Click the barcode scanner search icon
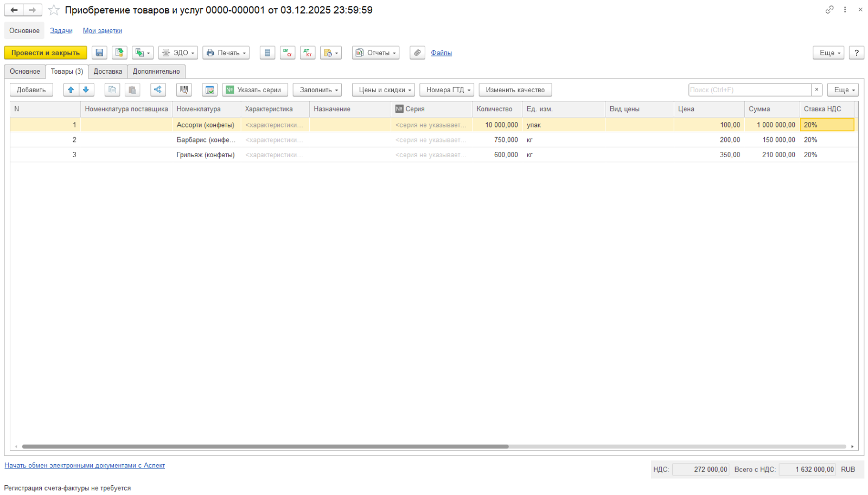This screenshot has height=495, width=868. pyautogui.click(x=184, y=90)
